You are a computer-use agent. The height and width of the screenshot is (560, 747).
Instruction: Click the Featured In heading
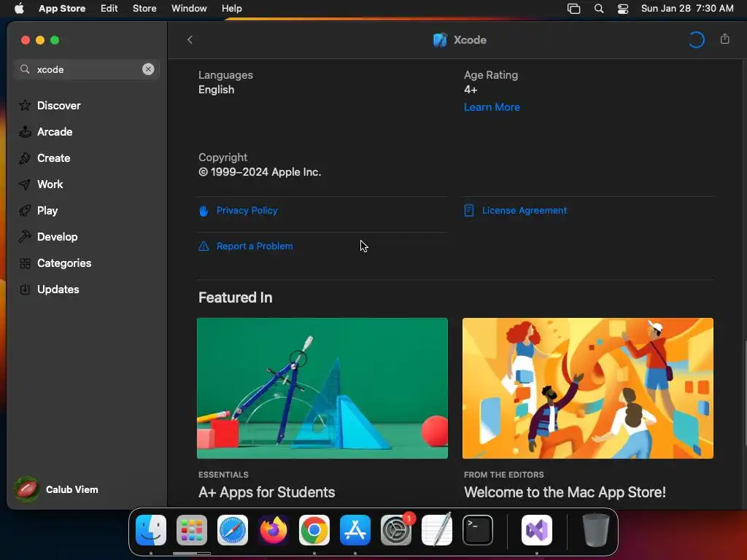pyautogui.click(x=236, y=297)
